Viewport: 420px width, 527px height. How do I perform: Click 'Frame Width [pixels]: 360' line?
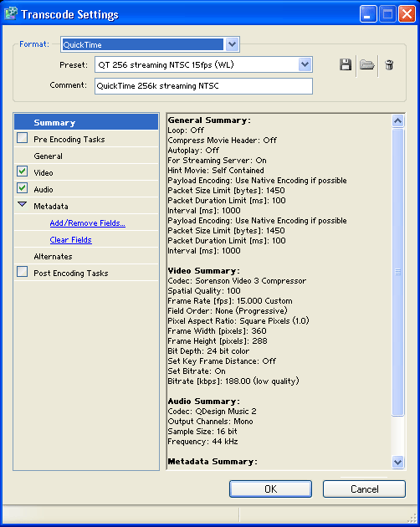pyautogui.click(x=218, y=331)
